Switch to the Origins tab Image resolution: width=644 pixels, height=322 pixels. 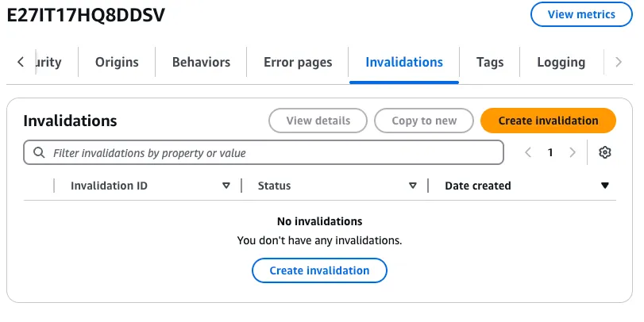pos(117,62)
